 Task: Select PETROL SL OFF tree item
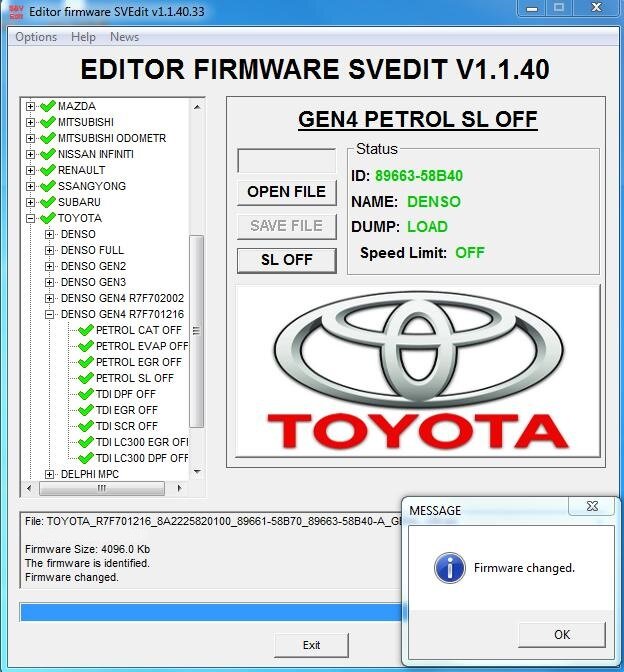[135, 378]
